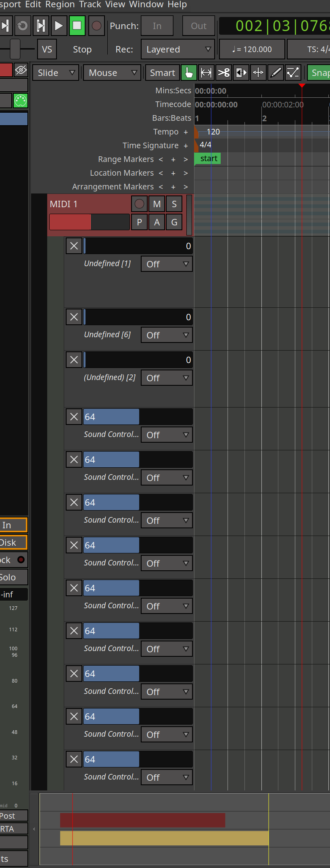Click the start range marker

208,159
